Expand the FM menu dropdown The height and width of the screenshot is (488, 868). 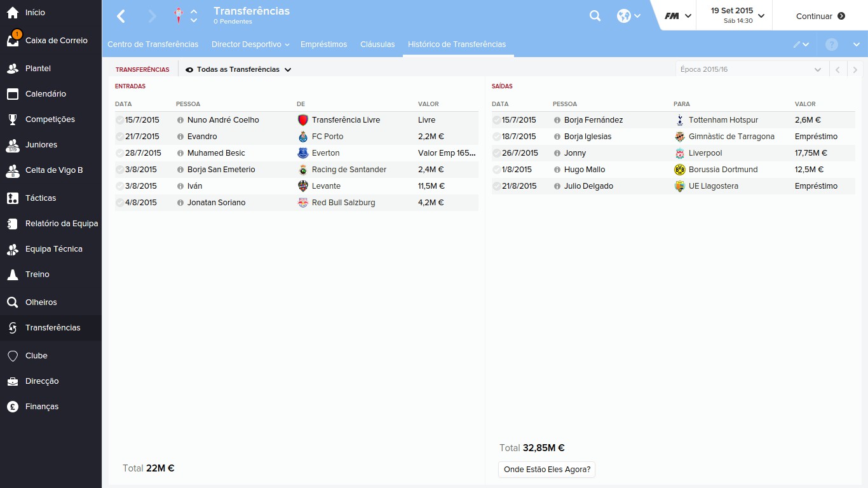[678, 16]
